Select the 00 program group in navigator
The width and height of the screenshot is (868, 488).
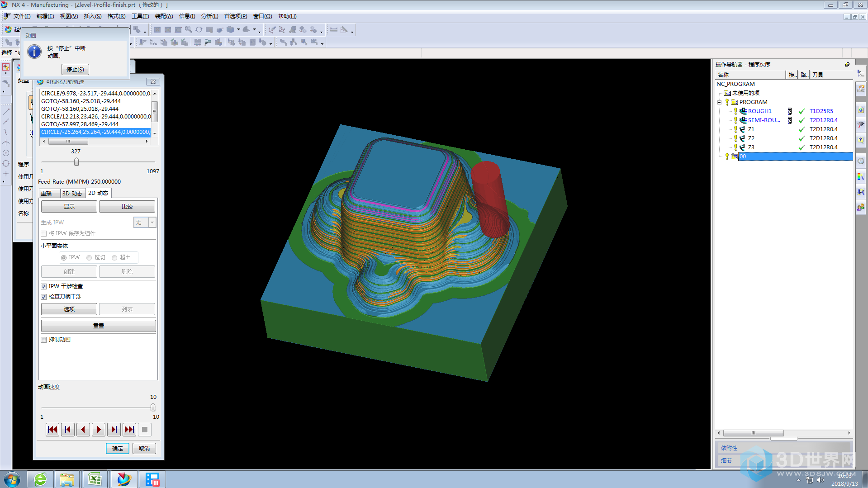[x=795, y=156]
